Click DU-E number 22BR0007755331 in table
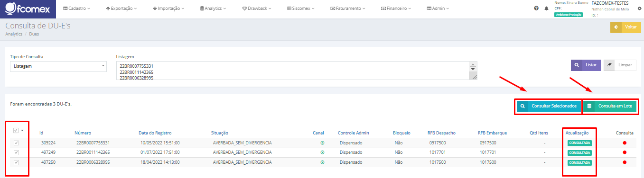644x178 pixels. tap(93, 142)
